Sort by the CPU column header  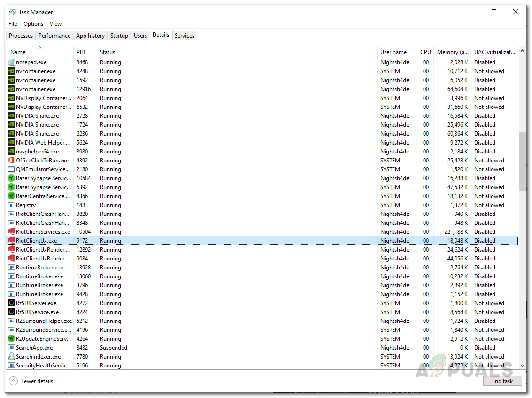(x=424, y=52)
